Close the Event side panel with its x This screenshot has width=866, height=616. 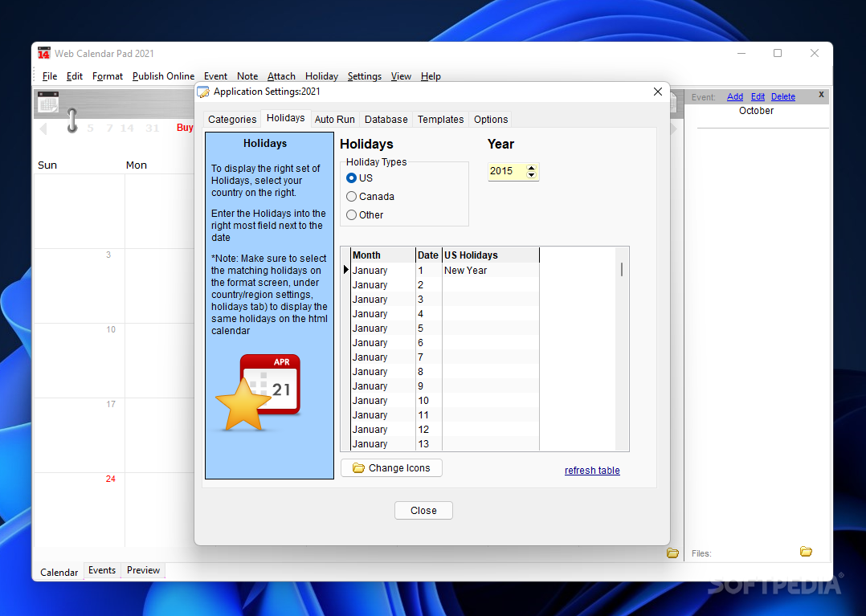[x=821, y=95]
